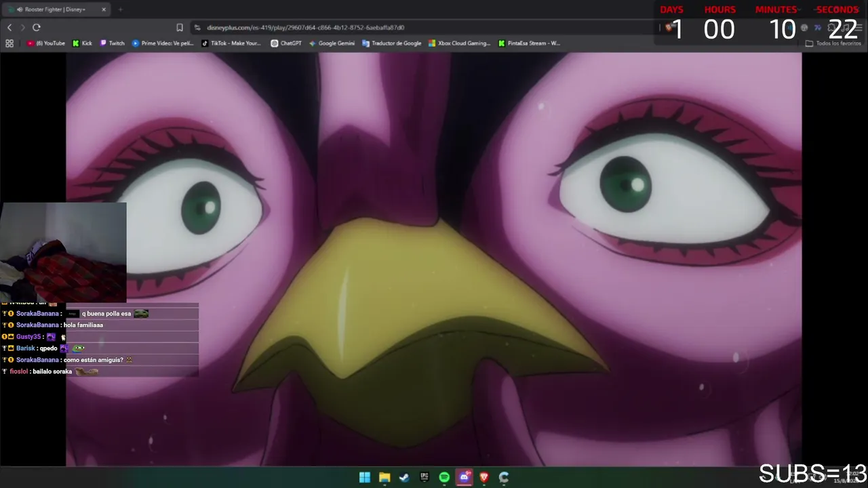Click the webcam overlay thumbnail
The height and width of the screenshot is (488, 868).
click(x=63, y=252)
